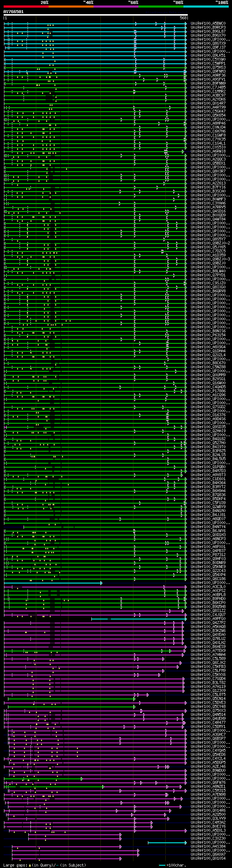This screenshot has width=232, height=868.
Task: Click UniRef100_A4RT99 entry
Action: point(208,108)
